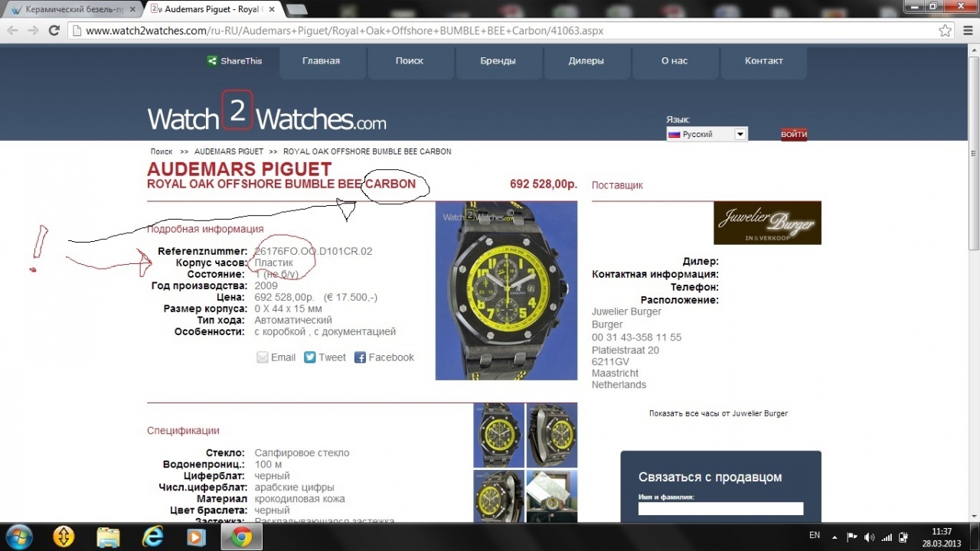Open Internet Explorer from the taskbar
The height and width of the screenshot is (551, 980).
[x=152, y=537]
